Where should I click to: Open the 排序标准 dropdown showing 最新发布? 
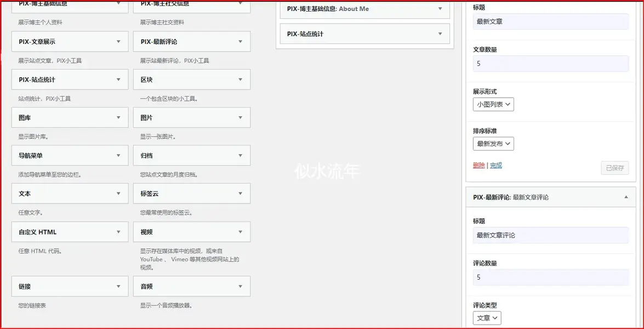tap(493, 144)
